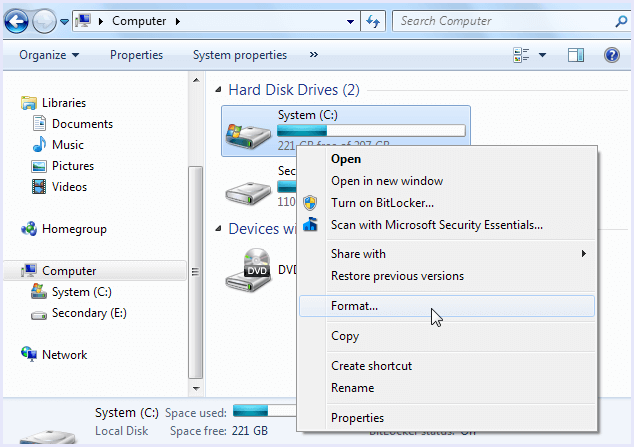Toggle the preview pane
This screenshot has width=634, height=447.
pos(576,55)
